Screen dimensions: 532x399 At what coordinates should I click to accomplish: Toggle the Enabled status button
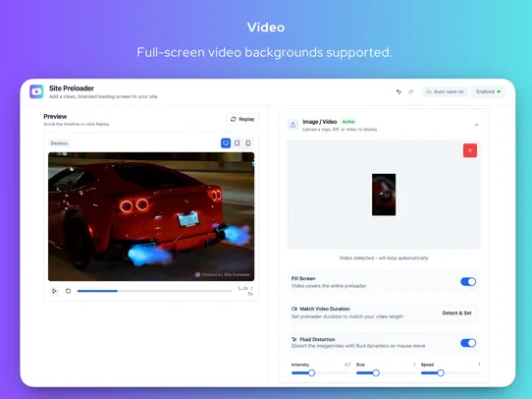tap(488, 91)
